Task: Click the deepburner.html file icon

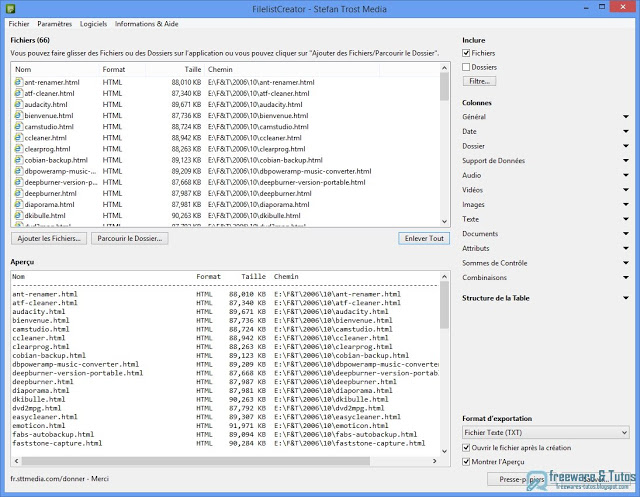Action: (18, 193)
